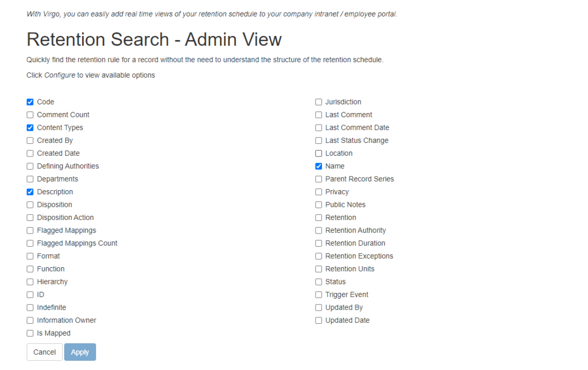Uncheck the Code checkbox

[30, 102]
